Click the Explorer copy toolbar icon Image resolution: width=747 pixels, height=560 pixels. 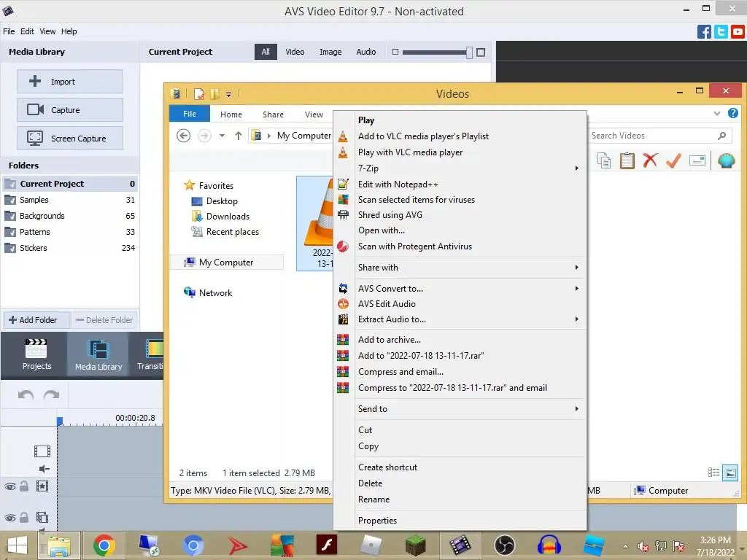click(x=603, y=160)
